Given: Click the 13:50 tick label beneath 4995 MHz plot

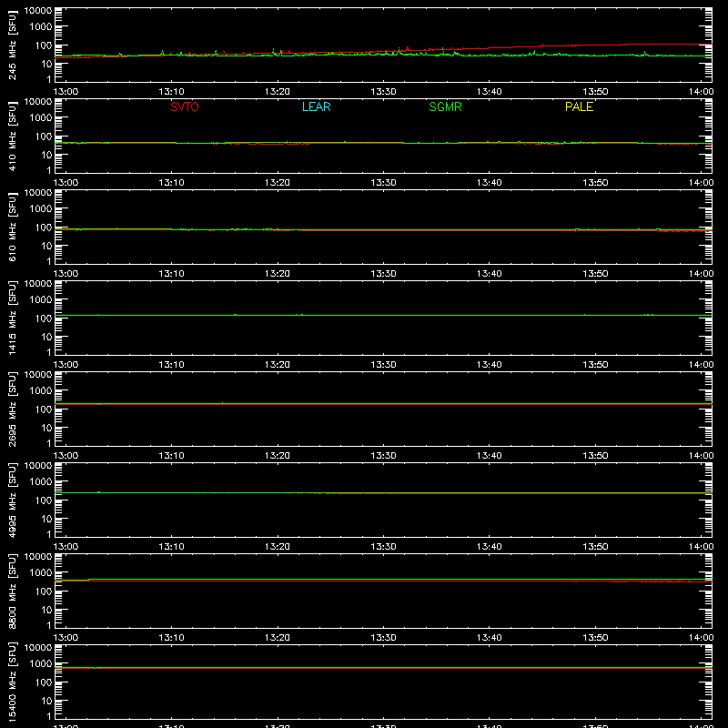Looking at the screenshot, I should [595, 547].
